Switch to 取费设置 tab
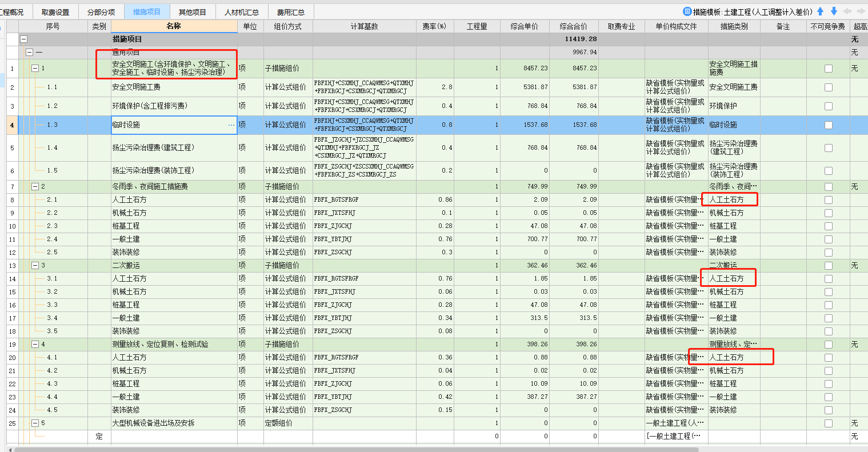Screen dimensions: 868x452 click(x=55, y=12)
